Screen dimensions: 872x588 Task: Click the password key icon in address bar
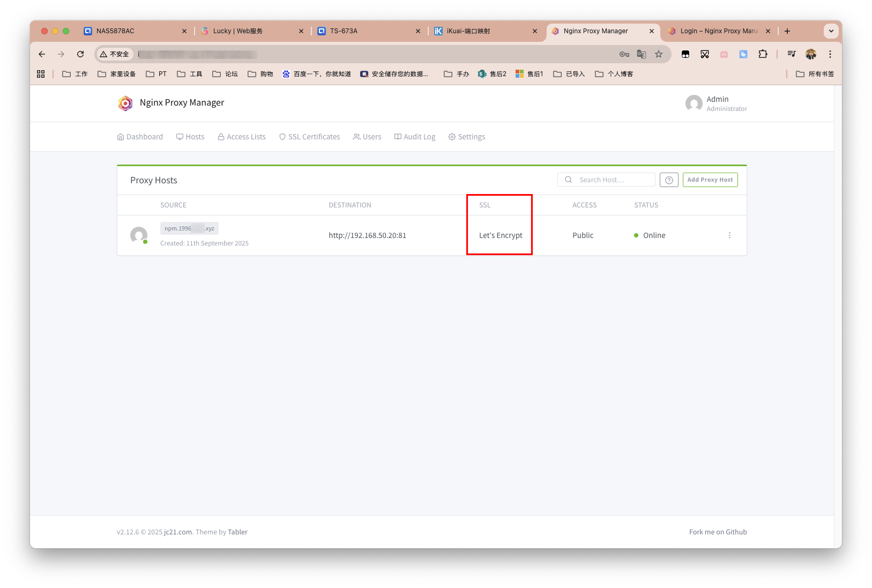[x=624, y=54]
